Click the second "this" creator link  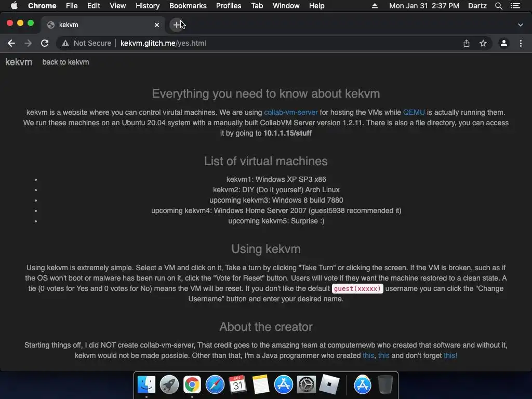click(x=383, y=355)
